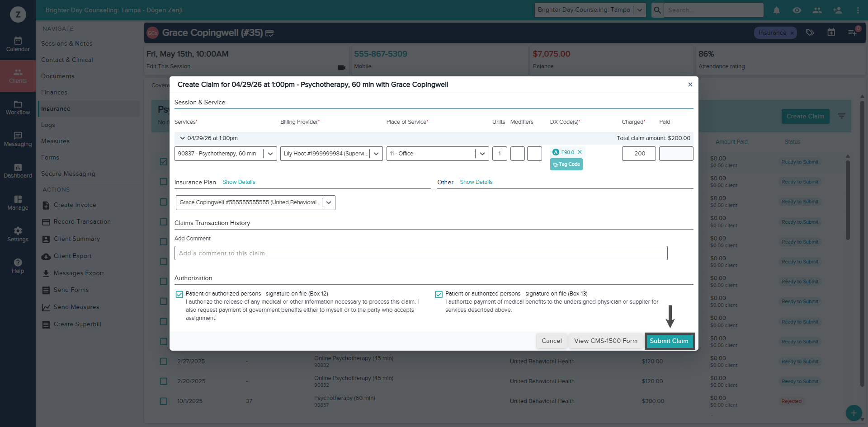Open Messaging from the sidebar
The height and width of the screenshot is (427, 868).
click(18, 139)
